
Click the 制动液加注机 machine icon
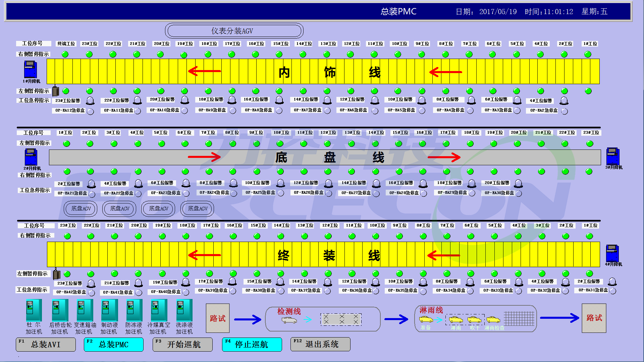[109, 310]
